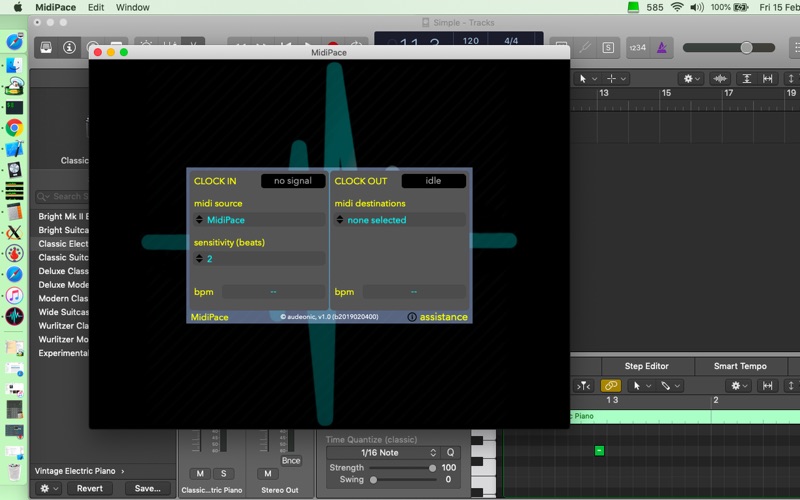This screenshot has width=800, height=500.
Task: Click the Q quantize button
Action: (451, 453)
